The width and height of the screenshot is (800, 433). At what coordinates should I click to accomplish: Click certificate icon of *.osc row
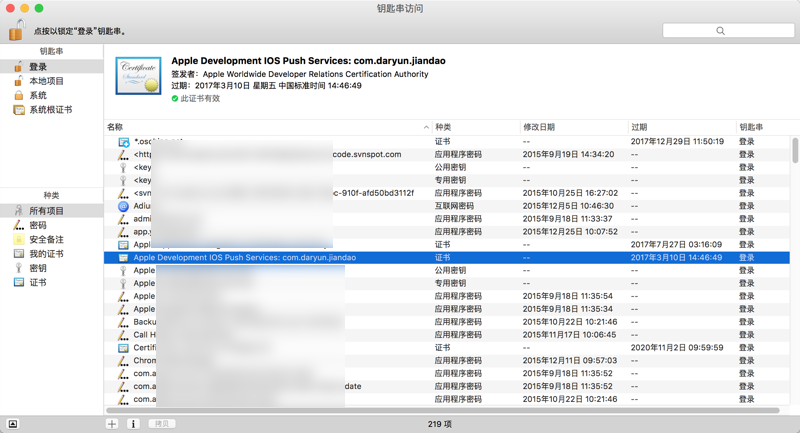coord(123,142)
